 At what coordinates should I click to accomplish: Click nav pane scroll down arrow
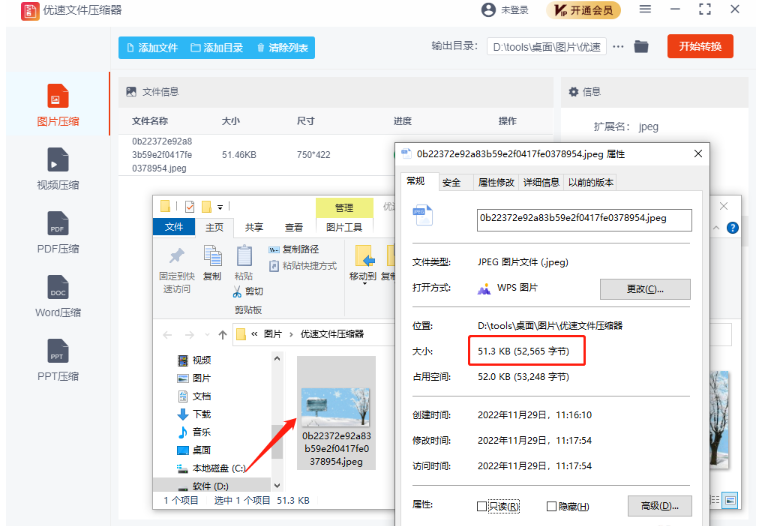click(277, 486)
